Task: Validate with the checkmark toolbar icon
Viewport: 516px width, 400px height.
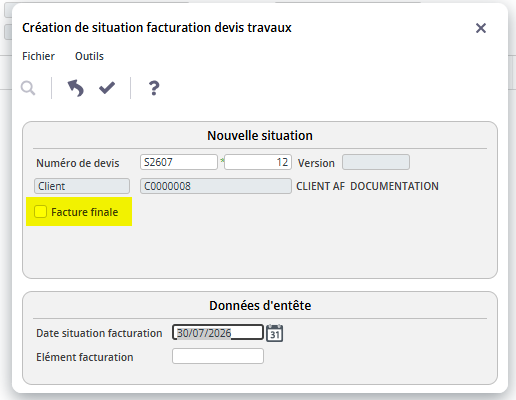Action: click(x=107, y=88)
